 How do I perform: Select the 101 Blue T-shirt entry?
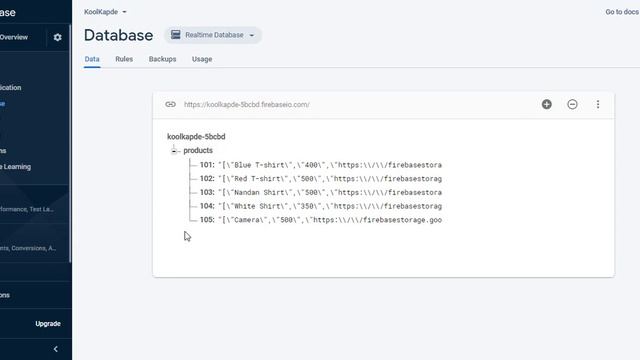[321, 165]
